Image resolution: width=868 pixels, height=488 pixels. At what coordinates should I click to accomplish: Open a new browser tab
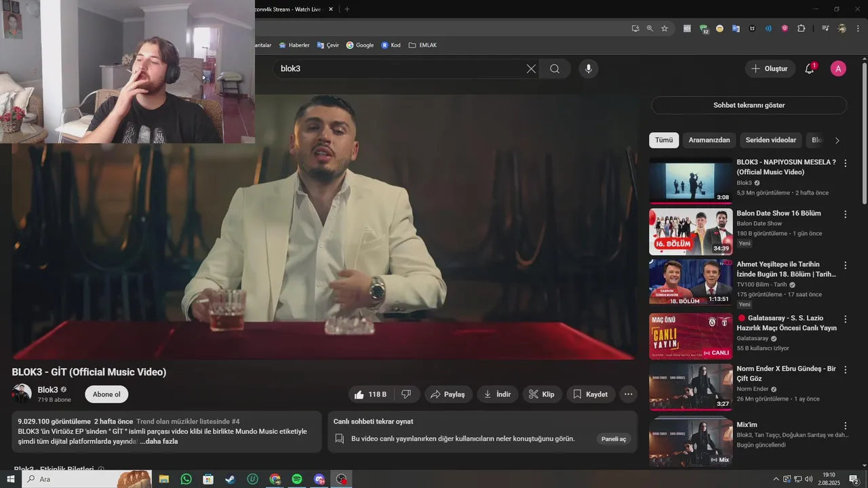(347, 9)
